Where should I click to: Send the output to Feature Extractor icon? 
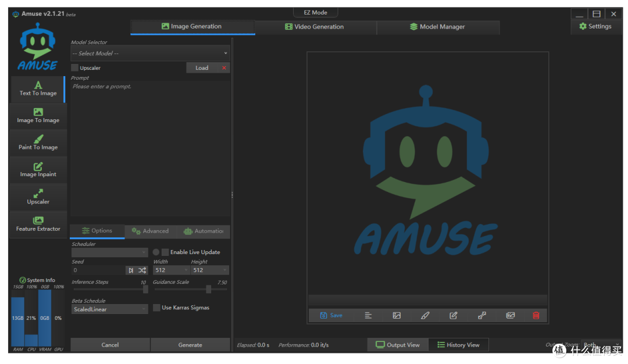point(511,316)
